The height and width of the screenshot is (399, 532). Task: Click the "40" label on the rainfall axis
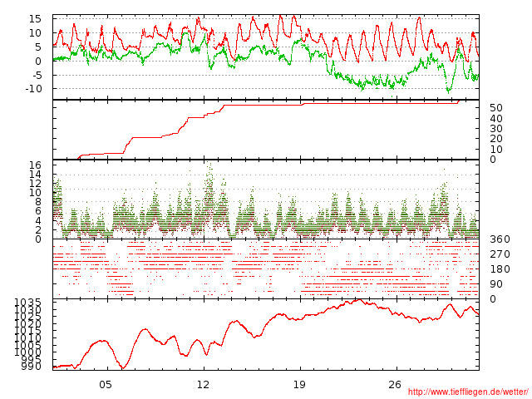496,118
